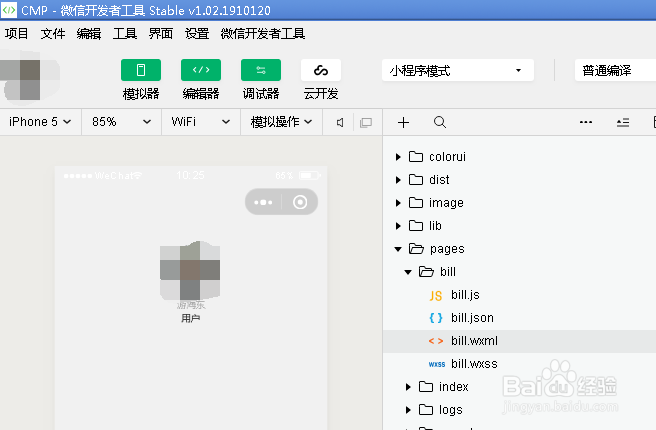The height and width of the screenshot is (430, 656).
Task: Select the dist folder name
Action: pos(439,180)
